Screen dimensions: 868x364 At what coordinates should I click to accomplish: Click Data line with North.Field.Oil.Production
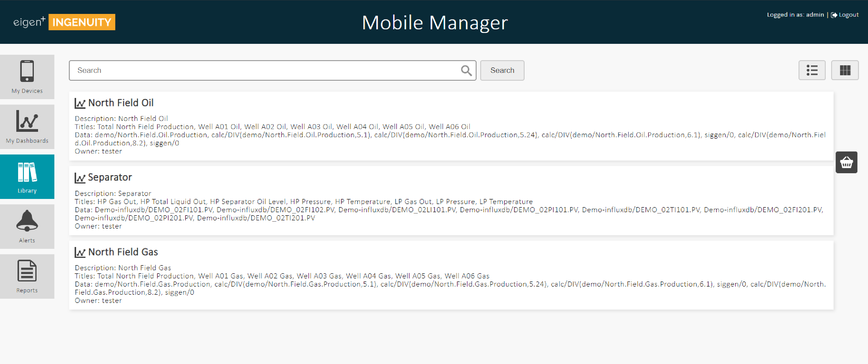450,139
